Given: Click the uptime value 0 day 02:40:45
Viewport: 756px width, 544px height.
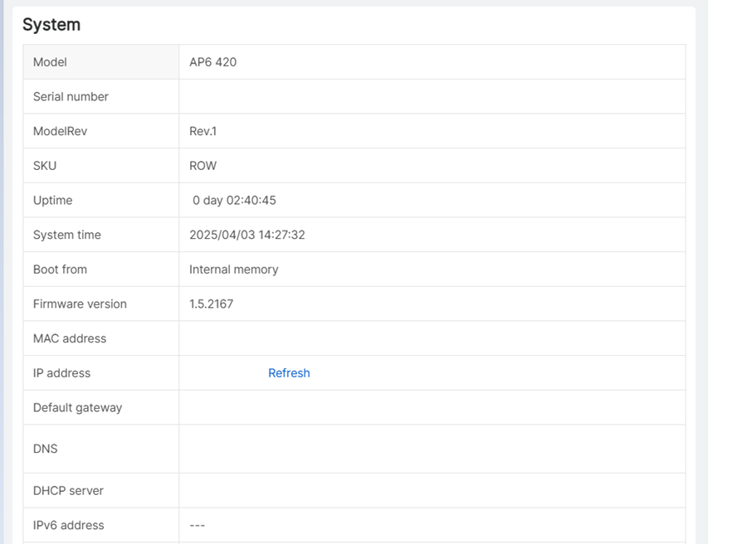Looking at the screenshot, I should 234,201.
